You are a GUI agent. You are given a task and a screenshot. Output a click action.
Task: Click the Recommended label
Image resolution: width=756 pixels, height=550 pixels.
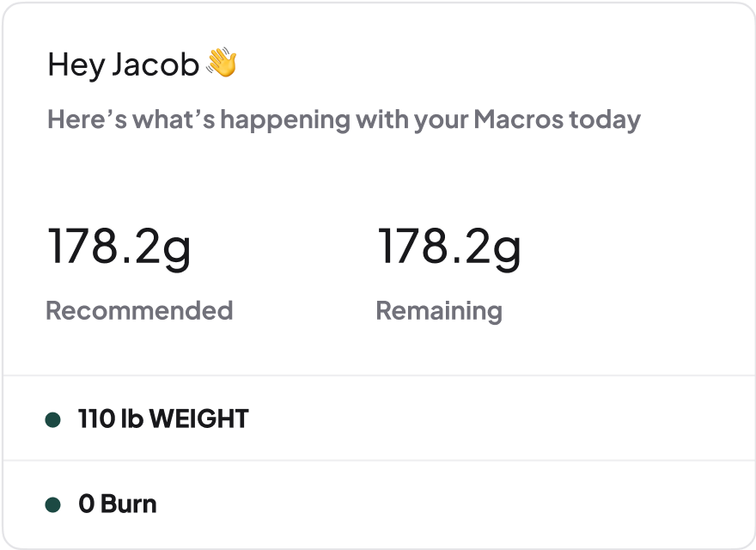click(x=139, y=310)
